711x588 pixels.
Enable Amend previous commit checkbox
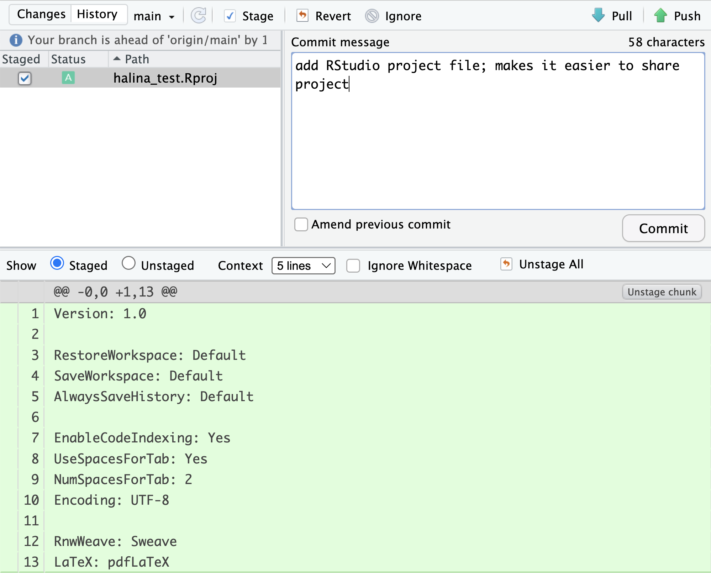[301, 225]
